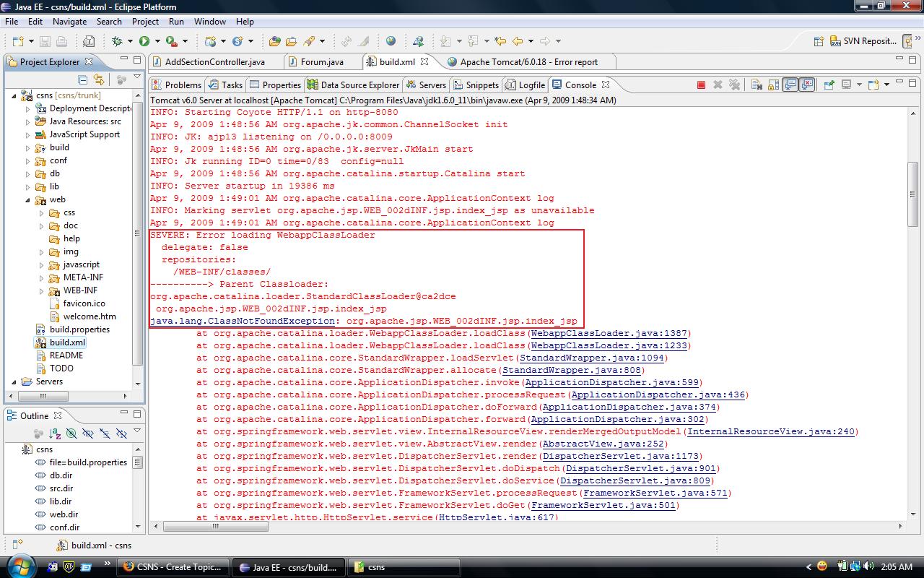This screenshot has width=924, height=578.
Task: Select db.dir in Outline
Action: pyautogui.click(x=61, y=475)
